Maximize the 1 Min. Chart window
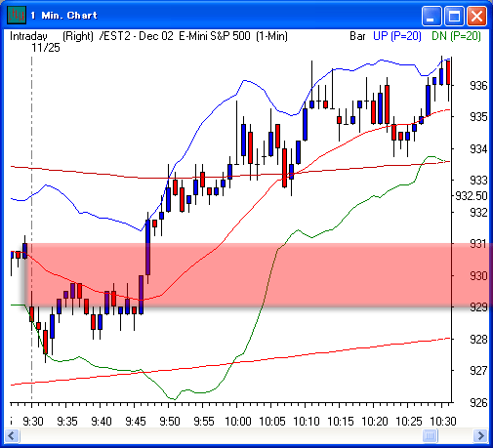The image size is (493, 448). click(454, 16)
